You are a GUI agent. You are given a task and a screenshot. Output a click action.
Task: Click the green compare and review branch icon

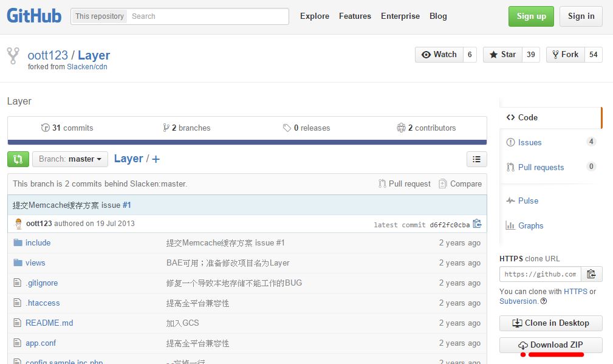[18, 159]
